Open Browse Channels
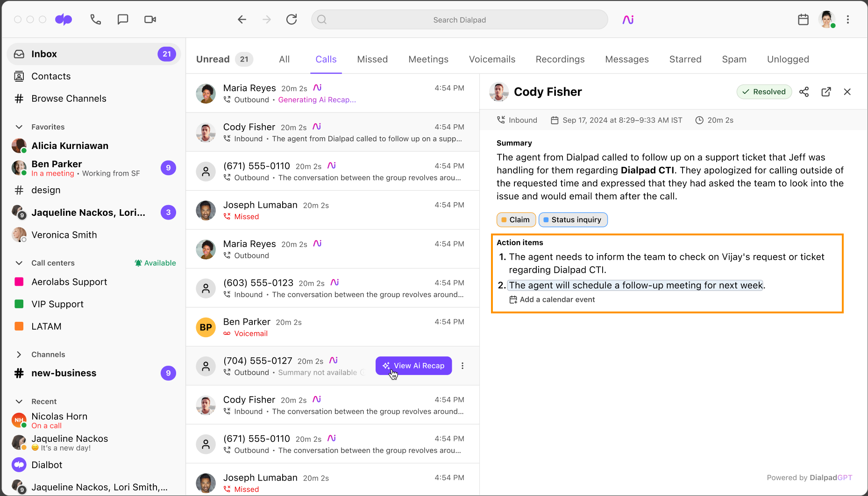868x496 pixels. (93, 99)
